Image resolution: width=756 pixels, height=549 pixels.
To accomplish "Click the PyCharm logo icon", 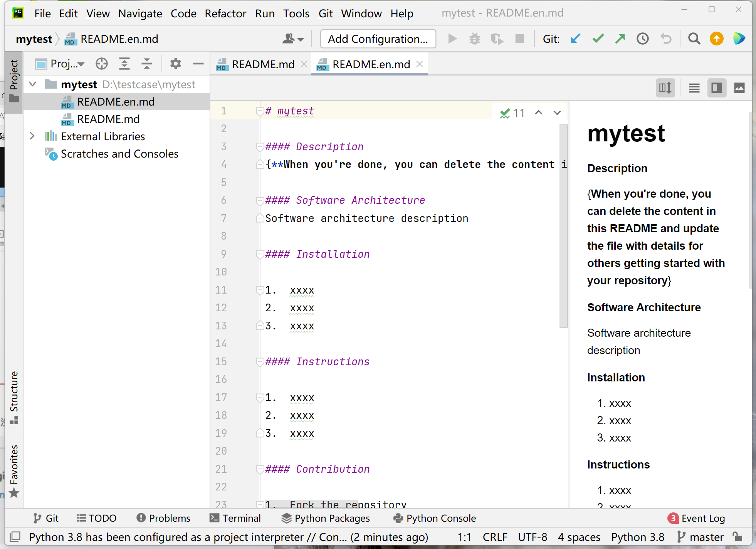I will (18, 13).
